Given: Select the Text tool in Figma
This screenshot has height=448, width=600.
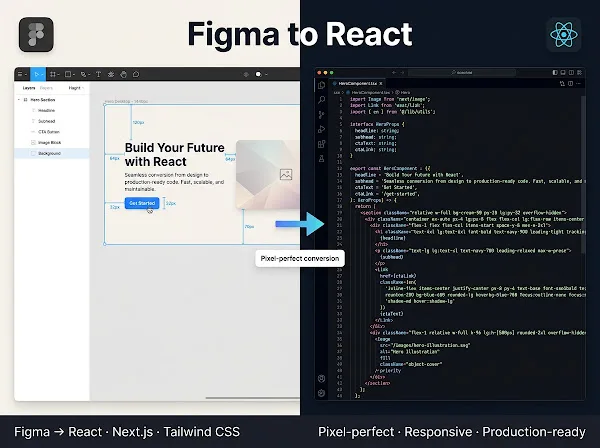Looking at the screenshot, I should coord(98,74).
